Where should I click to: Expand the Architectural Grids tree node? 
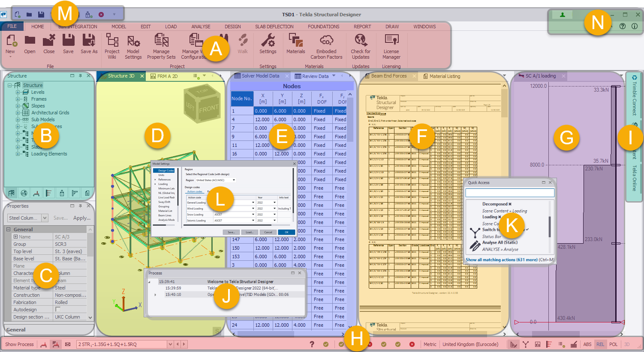pyautogui.click(x=18, y=113)
